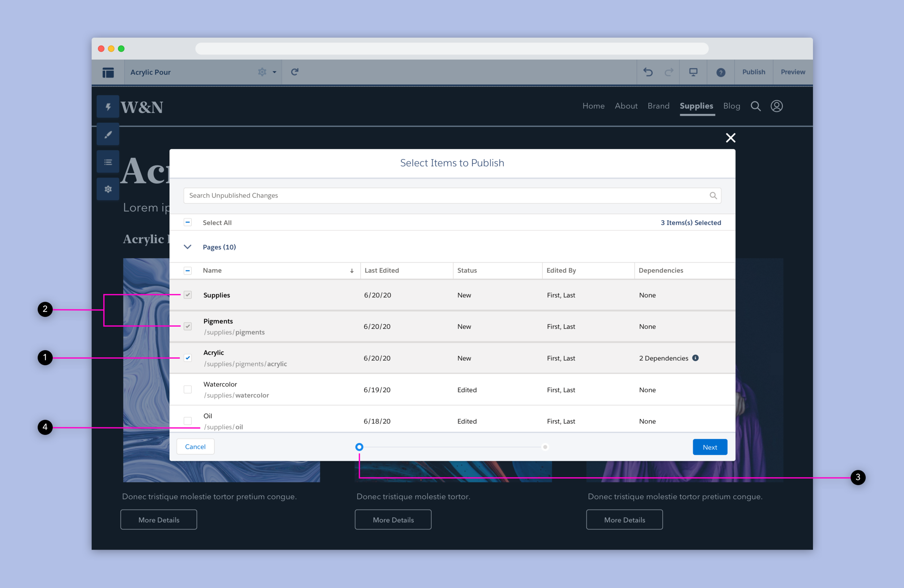Click the Cancel button
The width and height of the screenshot is (904, 588).
click(x=195, y=446)
